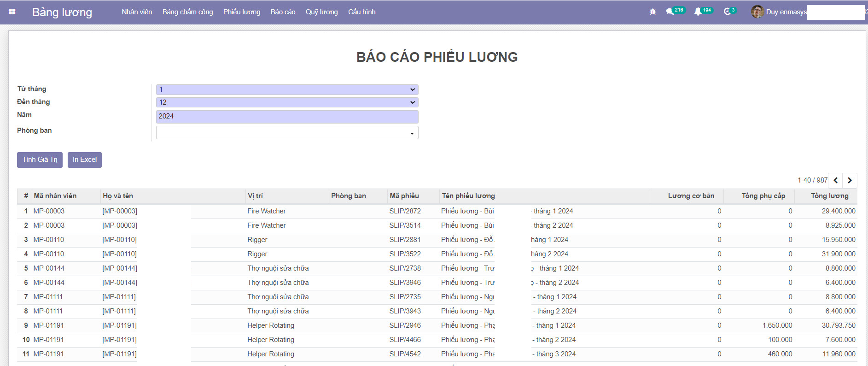868x366 pixels.
Task: Click the '1-40 / 987' pager counter
Action: [812, 180]
